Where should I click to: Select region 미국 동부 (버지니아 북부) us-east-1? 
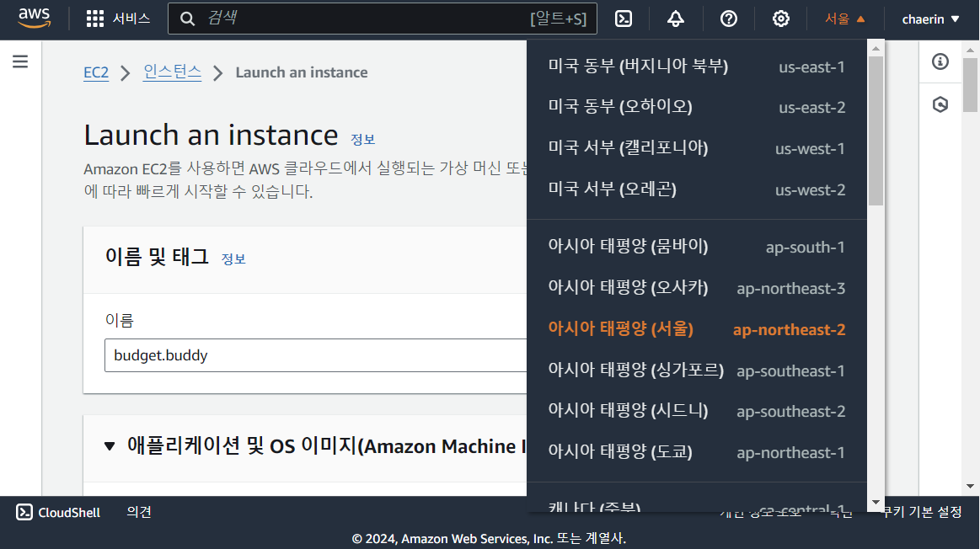tap(696, 67)
